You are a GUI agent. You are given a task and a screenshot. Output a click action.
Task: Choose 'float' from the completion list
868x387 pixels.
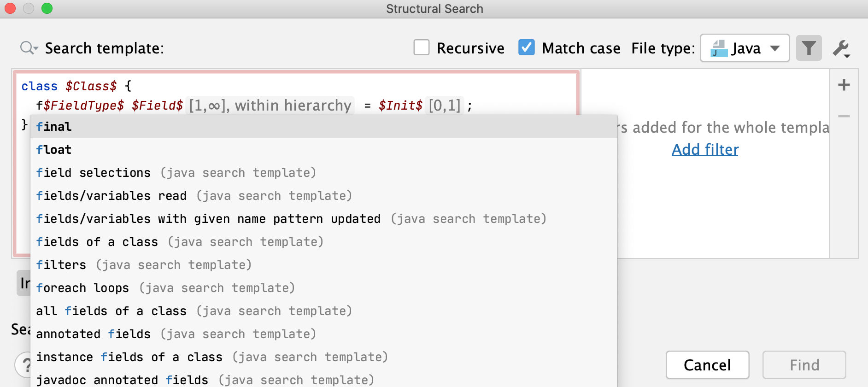[x=54, y=150]
